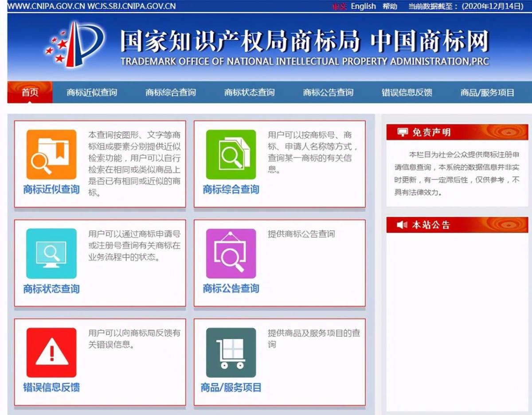532x415 pixels.
Task: Open 商标公告查询 in the navigation bar
Action: [x=328, y=93]
